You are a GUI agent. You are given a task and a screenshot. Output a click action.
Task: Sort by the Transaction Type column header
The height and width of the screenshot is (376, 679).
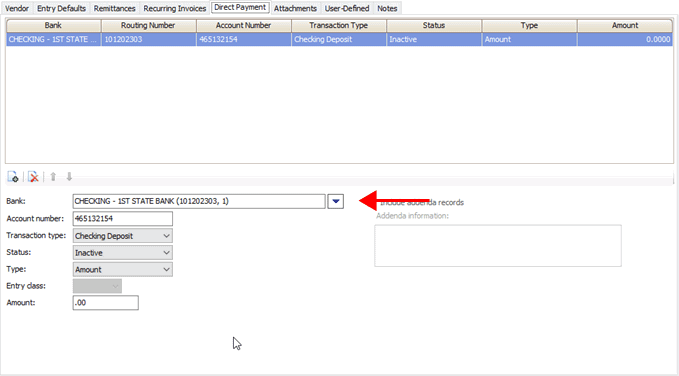pos(339,26)
